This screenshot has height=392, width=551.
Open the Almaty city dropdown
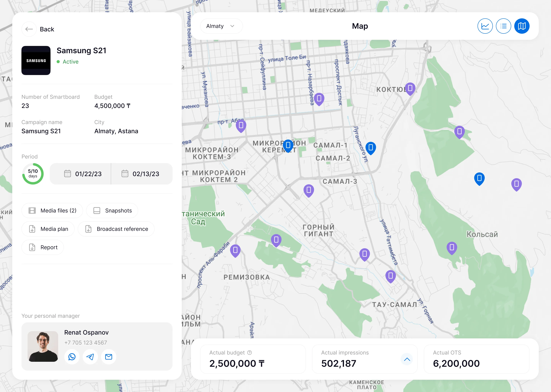[221, 26]
